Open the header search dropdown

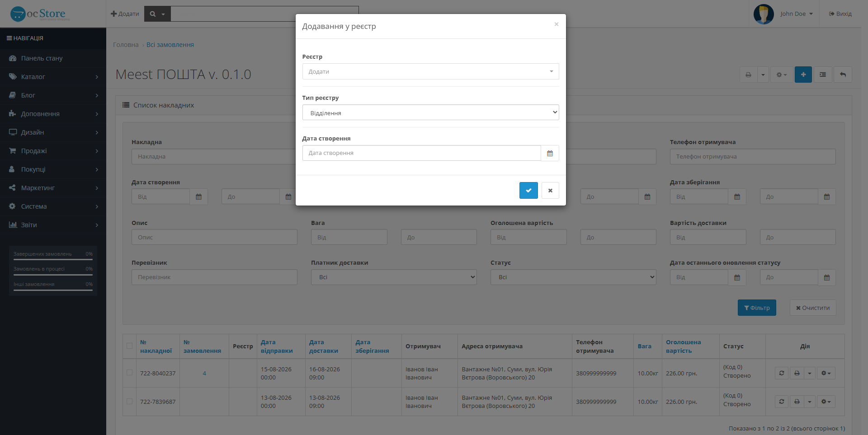click(157, 14)
